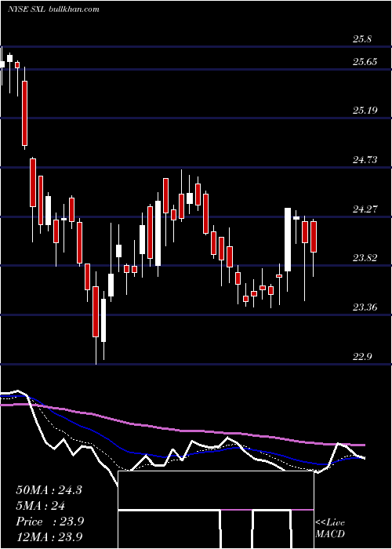This screenshot has width=392, height=549.
Task: Click the 5MA : 24 readout
Action: coord(41,506)
